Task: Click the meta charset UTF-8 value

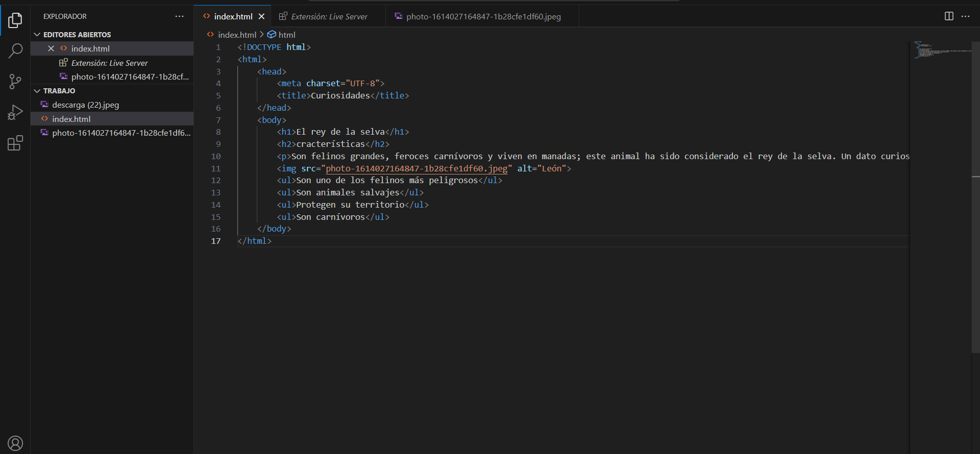Action: click(x=362, y=83)
